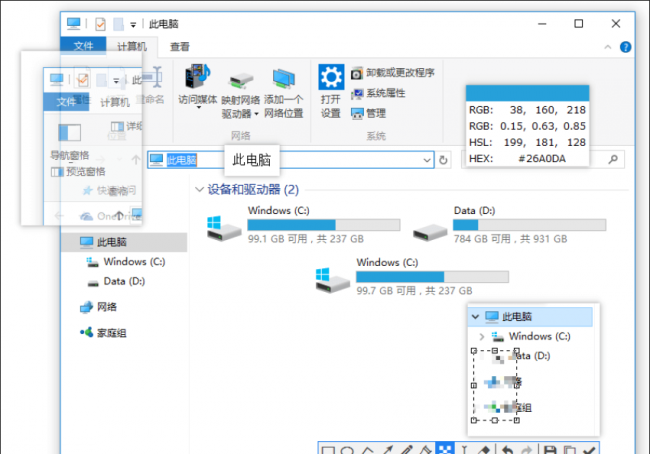Screen dimensions: 650x454
Task: Click the RGB 38, 160, 218 readout
Action: tap(527, 110)
